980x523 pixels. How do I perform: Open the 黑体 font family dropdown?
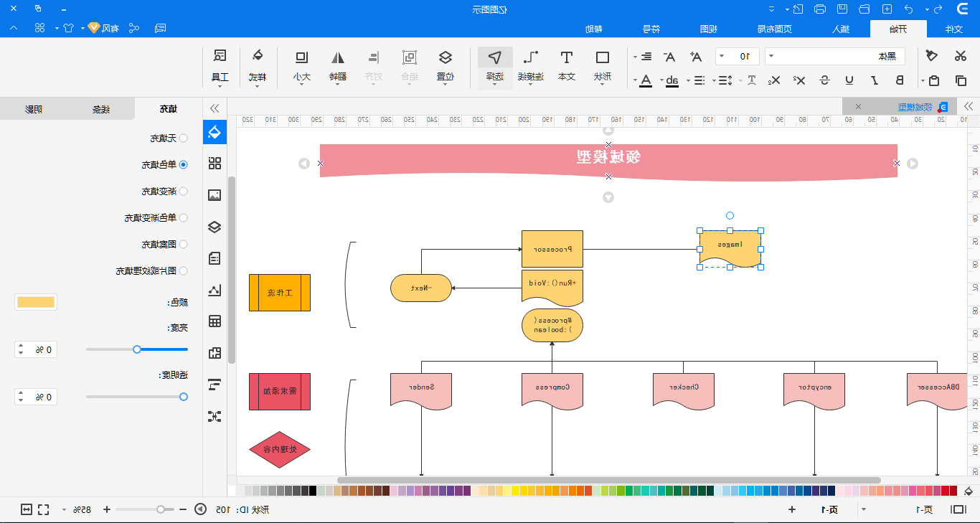(835, 57)
